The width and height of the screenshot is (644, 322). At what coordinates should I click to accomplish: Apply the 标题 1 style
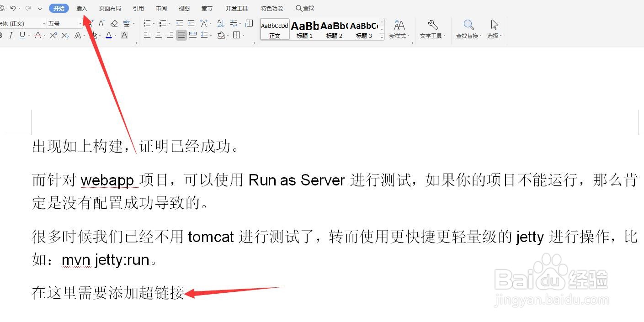pos(304,30)
